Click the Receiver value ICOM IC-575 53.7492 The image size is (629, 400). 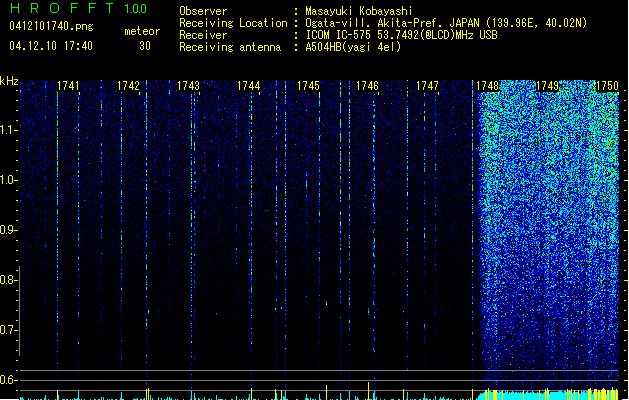(401, 35)
